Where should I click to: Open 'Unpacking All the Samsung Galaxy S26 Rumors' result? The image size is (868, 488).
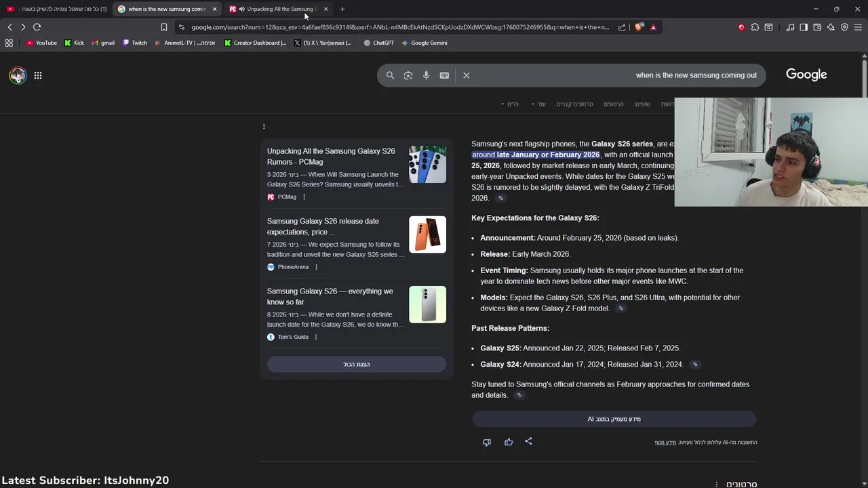click(331, 157)
